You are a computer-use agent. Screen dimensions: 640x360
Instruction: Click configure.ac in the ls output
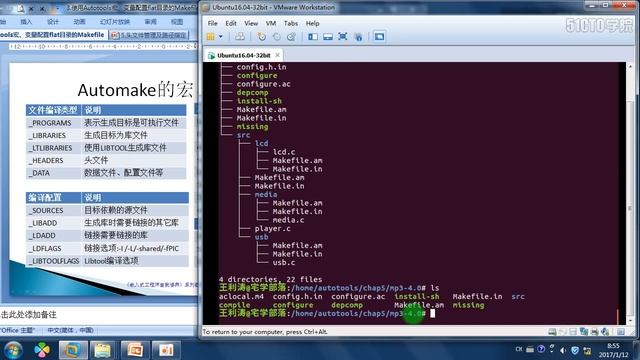pos(358,296)
